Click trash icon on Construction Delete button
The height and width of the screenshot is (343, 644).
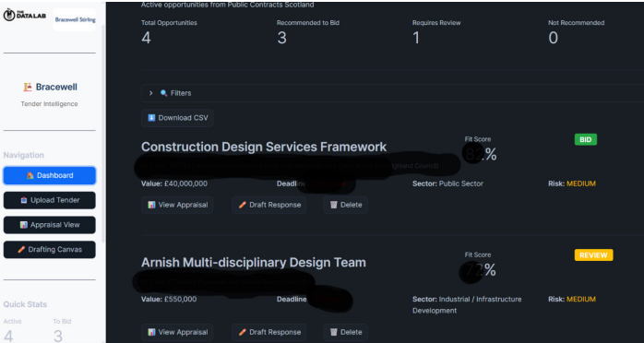[x=334, y=205]
